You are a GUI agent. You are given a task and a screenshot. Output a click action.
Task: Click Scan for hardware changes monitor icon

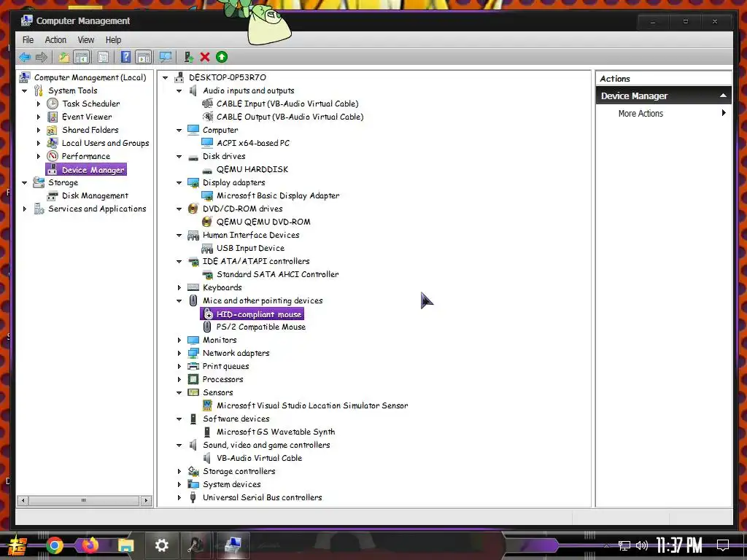tap(166, 58)
